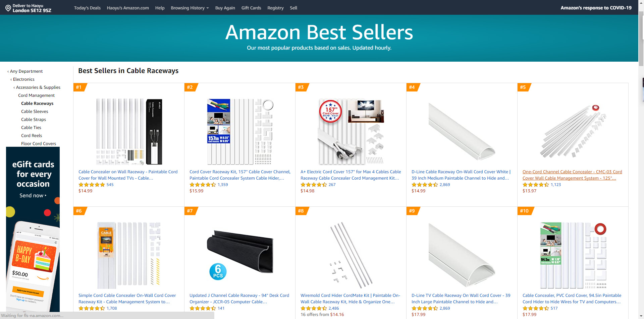The height and width of the screenshot is (319, 644).
Task: Click the star rating of the #5 One-Cord product
Action: tap(536, 185)
